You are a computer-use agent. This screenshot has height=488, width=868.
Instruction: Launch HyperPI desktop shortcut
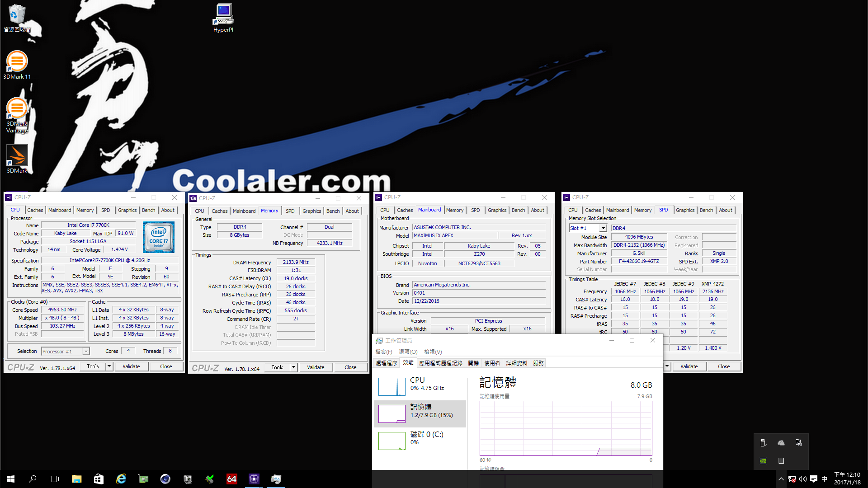pos(223,18)
